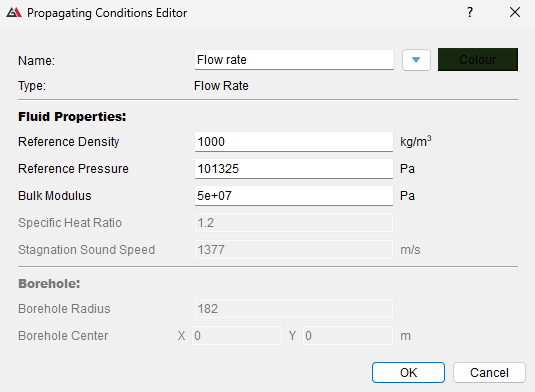Close the Propagating Conditions Editor dialog

[515, 13]
